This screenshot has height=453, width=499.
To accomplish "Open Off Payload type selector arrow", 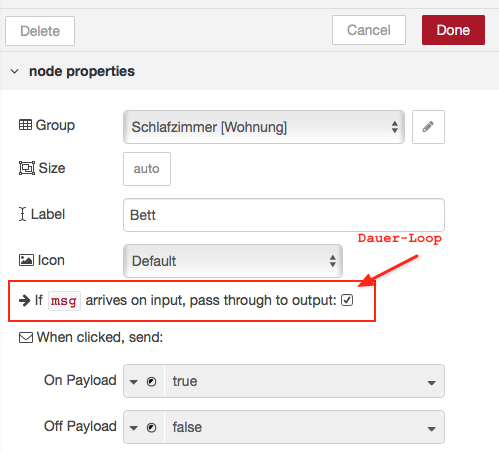I will pos(134,428).
